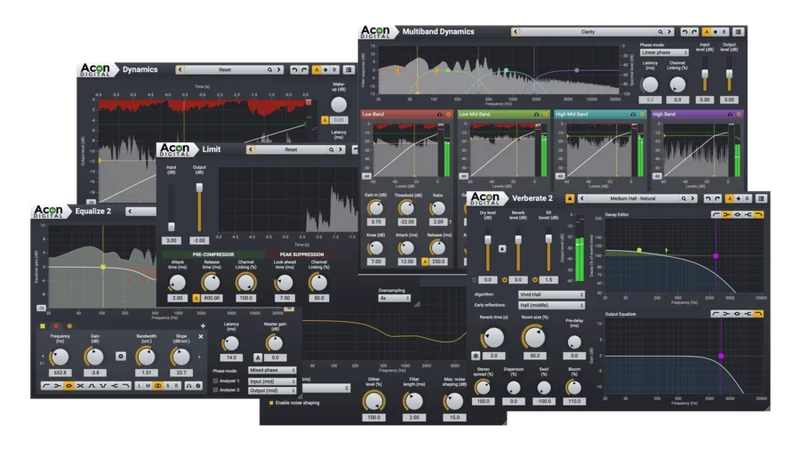Click the undo arrow in Dynamics window

[x=294, y=70]
